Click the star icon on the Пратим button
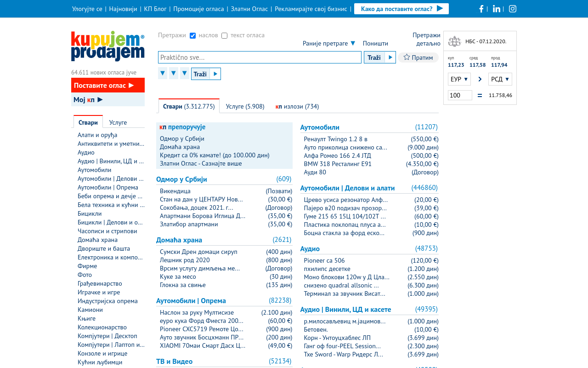Image resolution: width=588 pixels, height=368 pixels. (x=407, y=57)
